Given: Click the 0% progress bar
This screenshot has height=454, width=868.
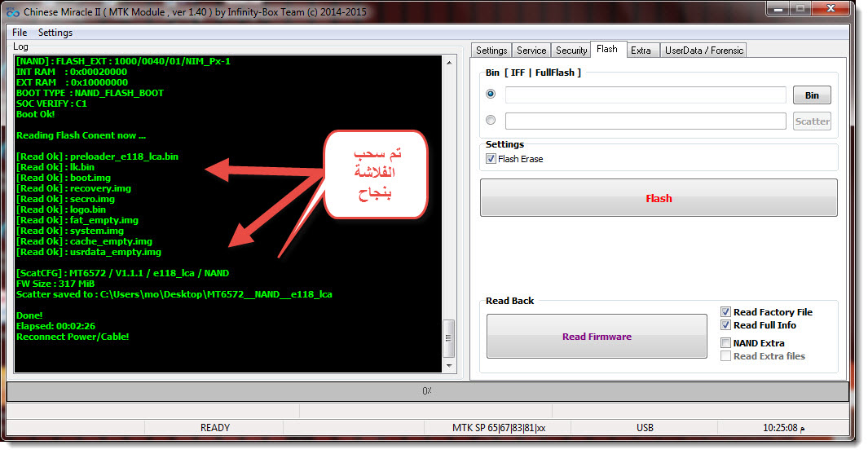Looking at the screenshot, I should (427, 391).
